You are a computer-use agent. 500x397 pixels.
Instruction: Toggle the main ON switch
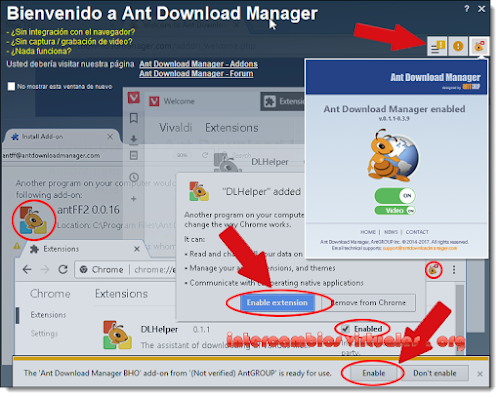tap(395, 196)
